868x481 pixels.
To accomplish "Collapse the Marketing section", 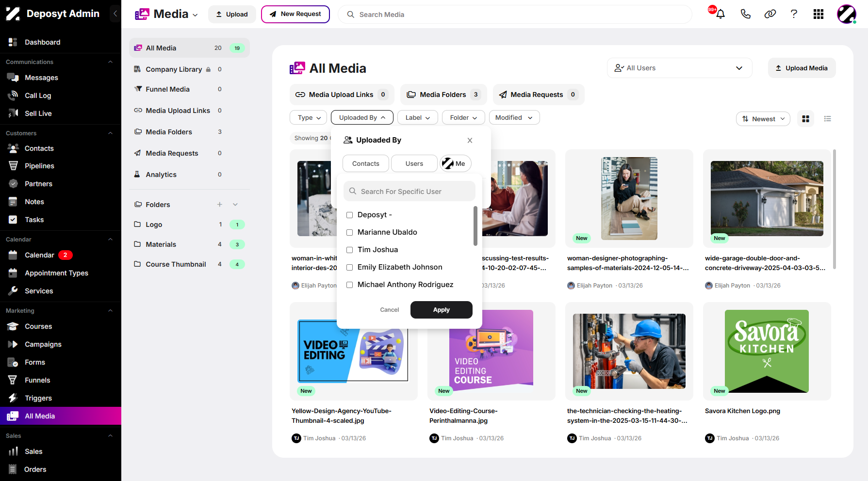I will coord(110,310).
